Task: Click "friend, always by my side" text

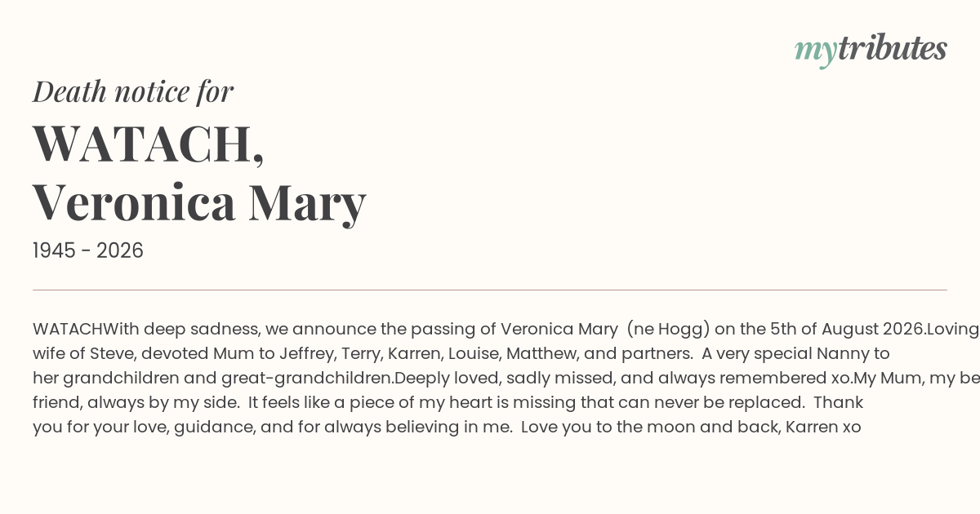Action: [x=136, y=403]
